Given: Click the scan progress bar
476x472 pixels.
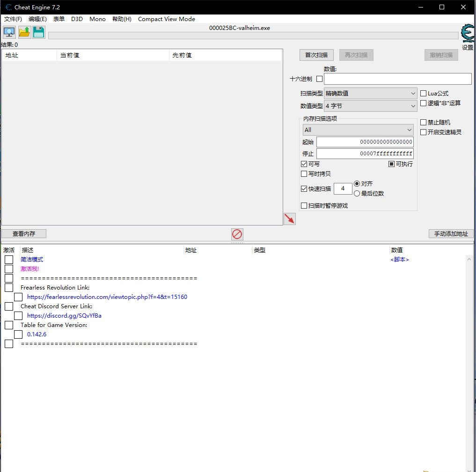Looking at the screenshot, I should coord(253,36).
